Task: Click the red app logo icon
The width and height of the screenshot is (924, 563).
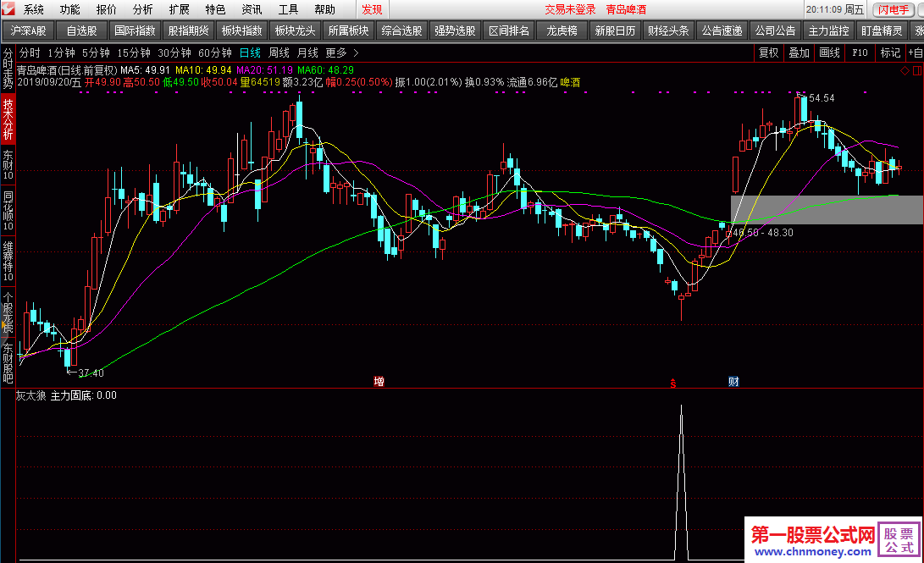Action: [x=8, y=8]
